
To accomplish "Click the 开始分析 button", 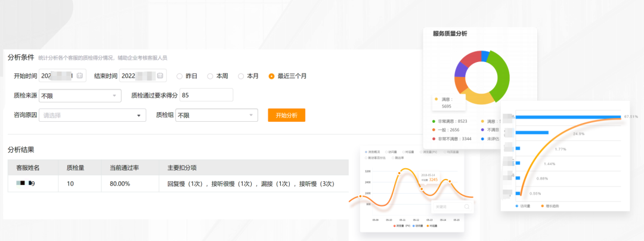I will click(287, 115).
